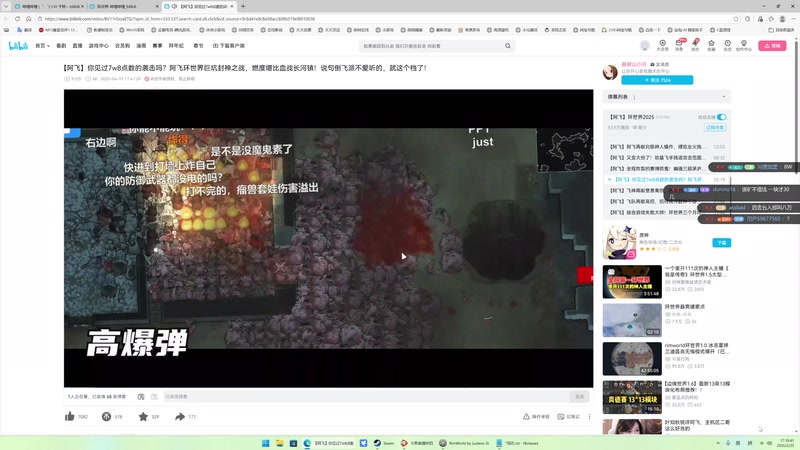Open the 收藏 favorites icon
Screen dimensions: 800x450
[x=711, y=45]
